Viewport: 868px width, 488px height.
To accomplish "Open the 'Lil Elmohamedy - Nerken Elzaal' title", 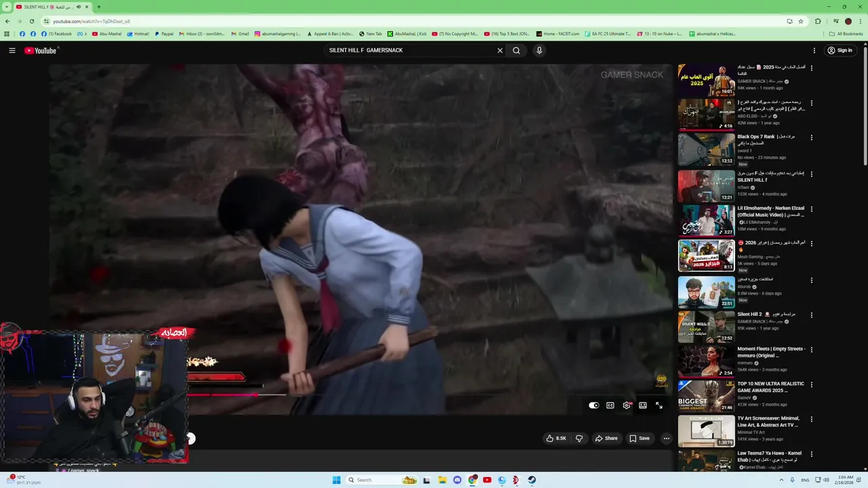I will pos(771,211).
